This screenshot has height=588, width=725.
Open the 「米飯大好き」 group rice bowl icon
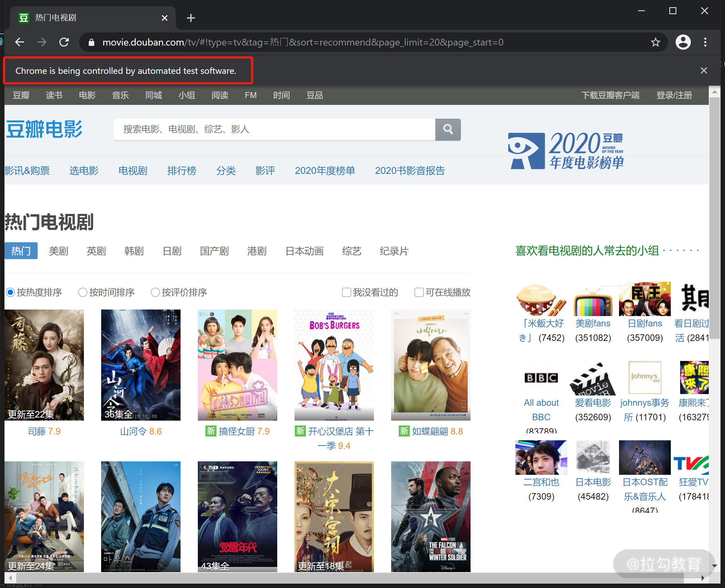pyautogui.click(x=541, y=299)
